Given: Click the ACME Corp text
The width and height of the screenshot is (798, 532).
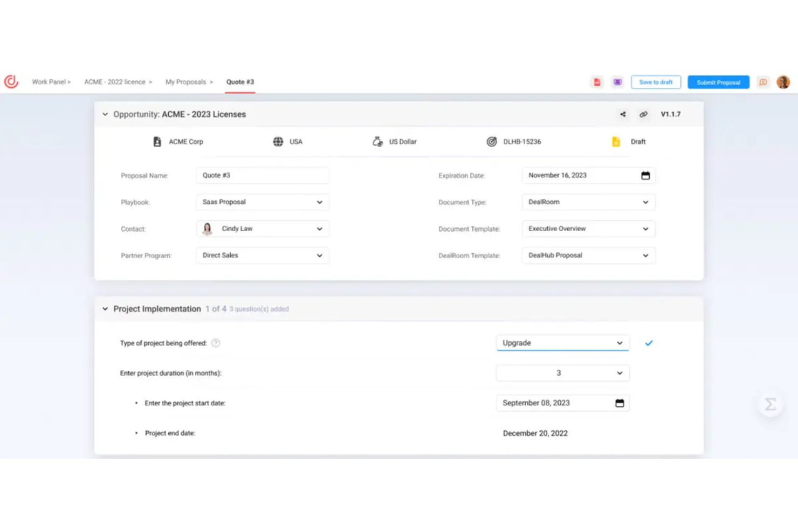Looking at the screenshot, I should point(186,142).
